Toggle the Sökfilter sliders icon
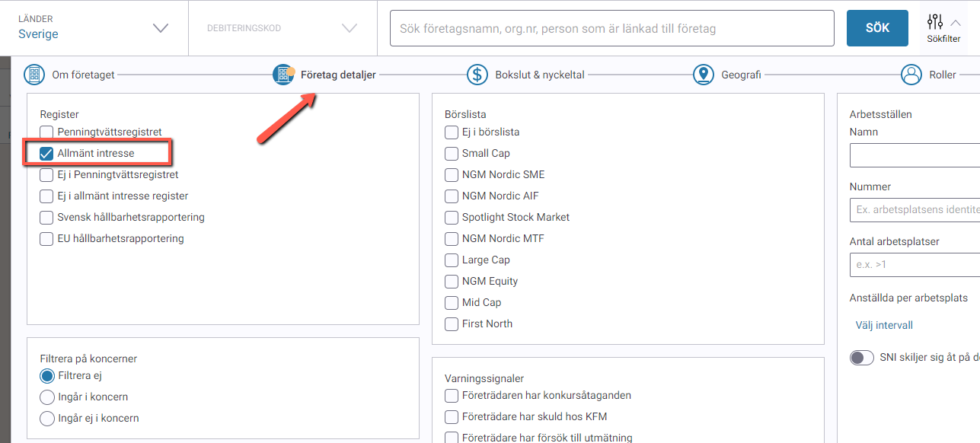 pos(936,22)
